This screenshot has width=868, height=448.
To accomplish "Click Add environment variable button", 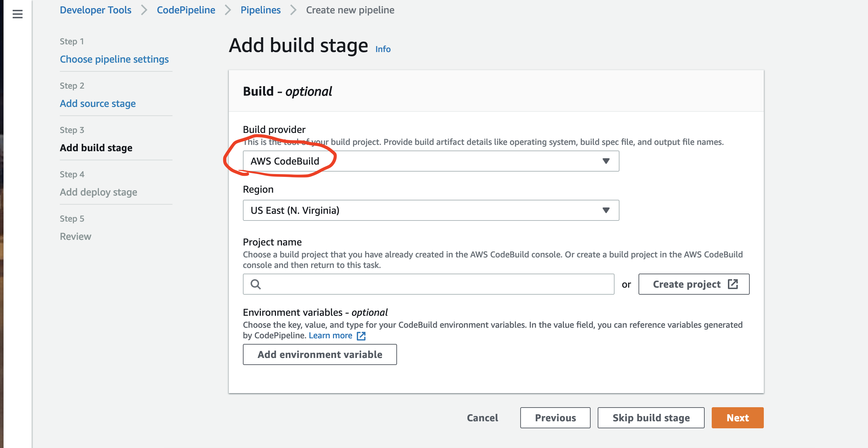I will tap(320, 354).
